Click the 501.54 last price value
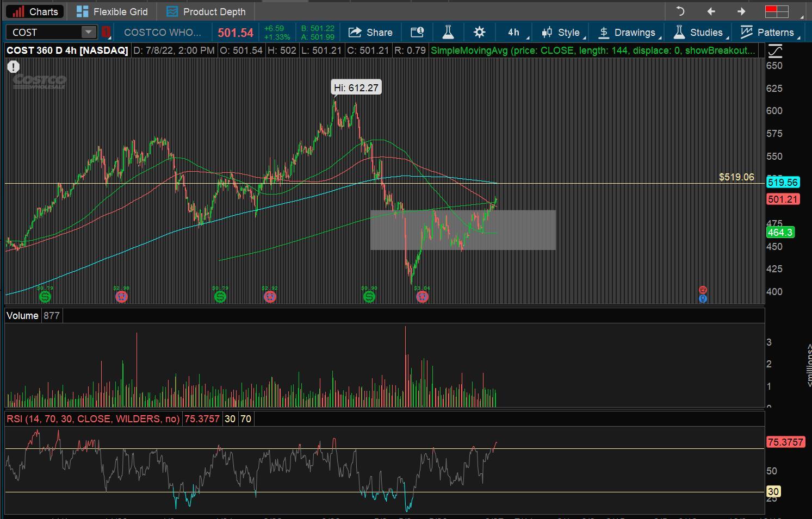 point(235,33)
